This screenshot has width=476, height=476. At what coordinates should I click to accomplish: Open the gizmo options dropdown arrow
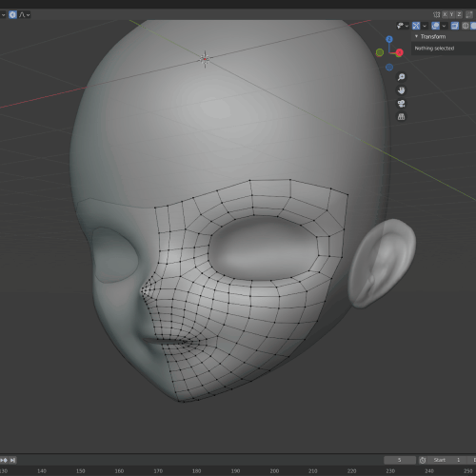point(425,26)
